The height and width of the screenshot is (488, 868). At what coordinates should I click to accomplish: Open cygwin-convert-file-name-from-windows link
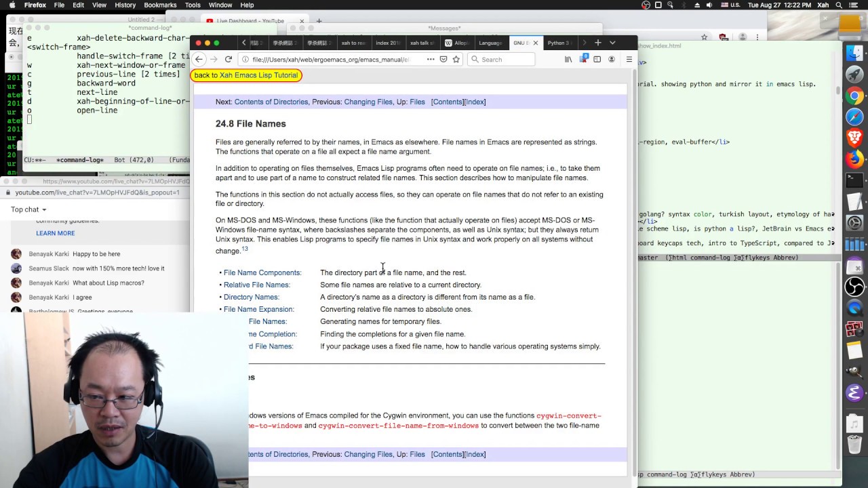coord(399,426)
